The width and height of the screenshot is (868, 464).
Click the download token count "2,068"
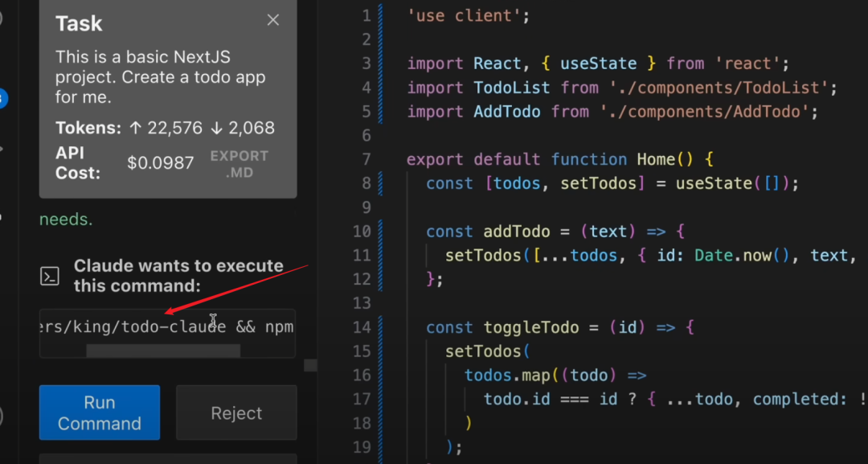point(250,128)
